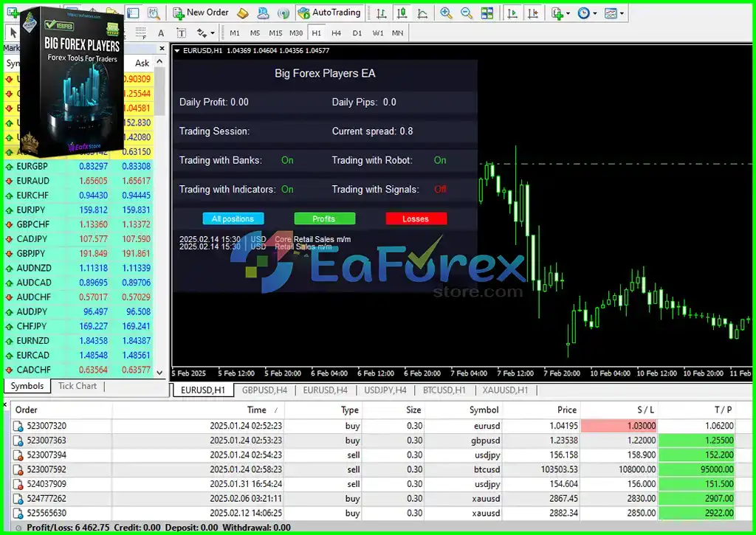Click order icon for 523007592

tap(18, 469)
